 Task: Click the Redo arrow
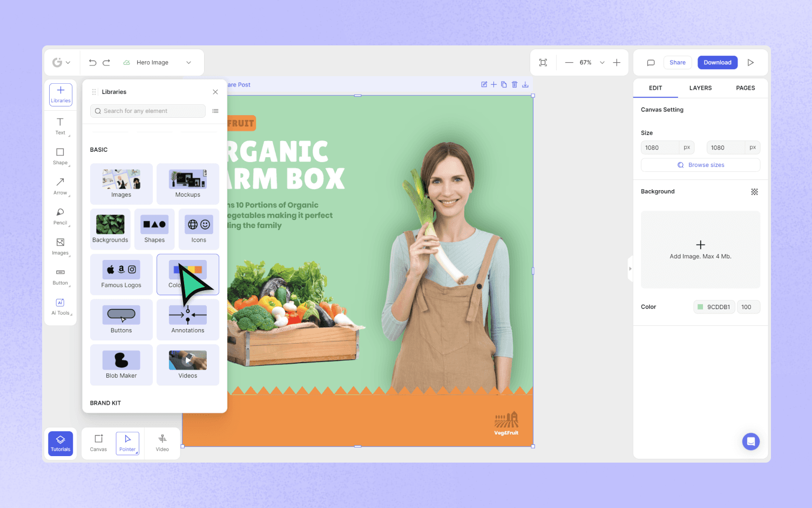[x=106, y=63]
